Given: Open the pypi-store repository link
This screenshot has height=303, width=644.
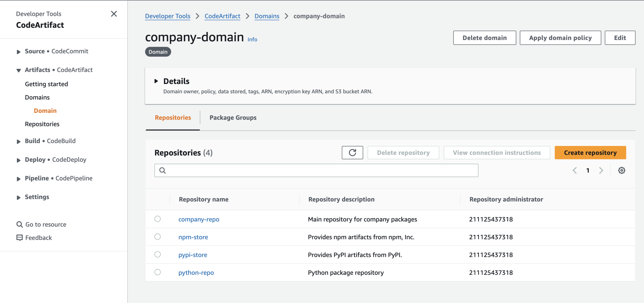Looking at the screenshot, I should point(193,255).
